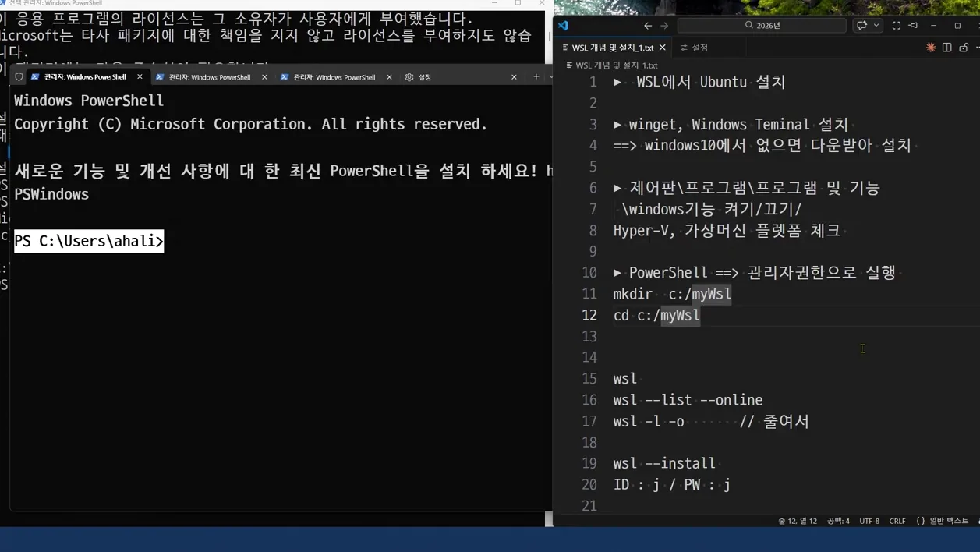The height and width of the screenshot is (552, 980).
Task: Open a new Windows Terminal tab with plus
Action: point(536,77)
